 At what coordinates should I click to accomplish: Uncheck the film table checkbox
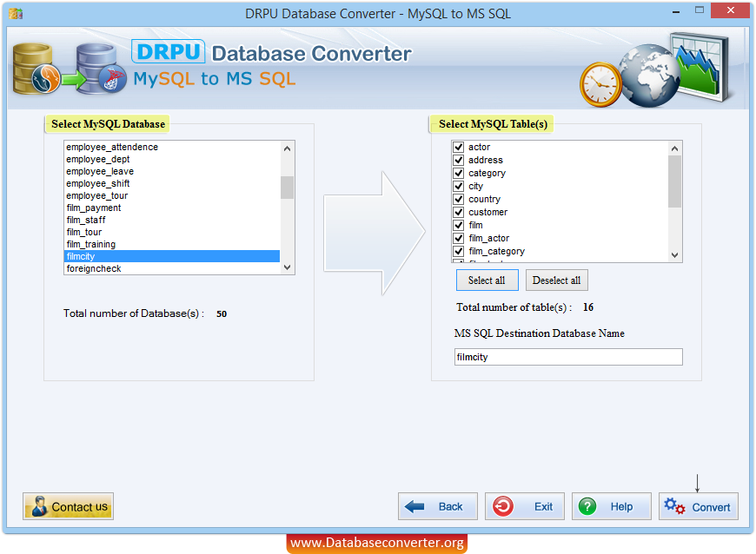459,225
